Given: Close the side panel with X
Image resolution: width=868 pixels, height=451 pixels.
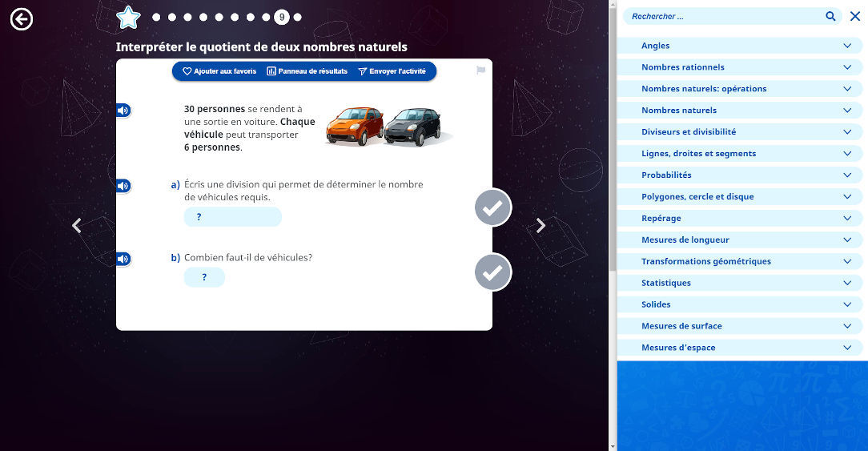Looking at the screenshot, I should click(x=854, y=16).
